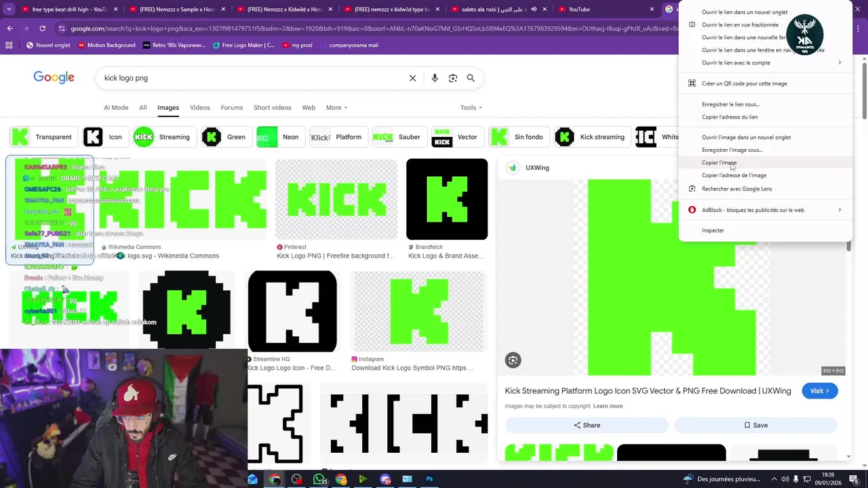This screenshot has width=868, height=488.
Task: Open the Free Logo Maker bookmark
Action: tap(243, 45)
